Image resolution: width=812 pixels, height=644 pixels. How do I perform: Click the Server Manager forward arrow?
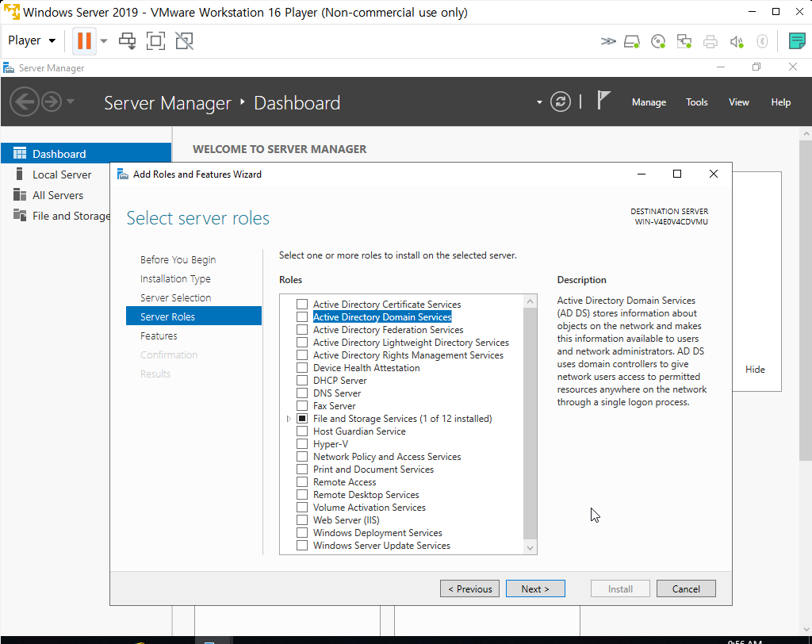(52, 102)
